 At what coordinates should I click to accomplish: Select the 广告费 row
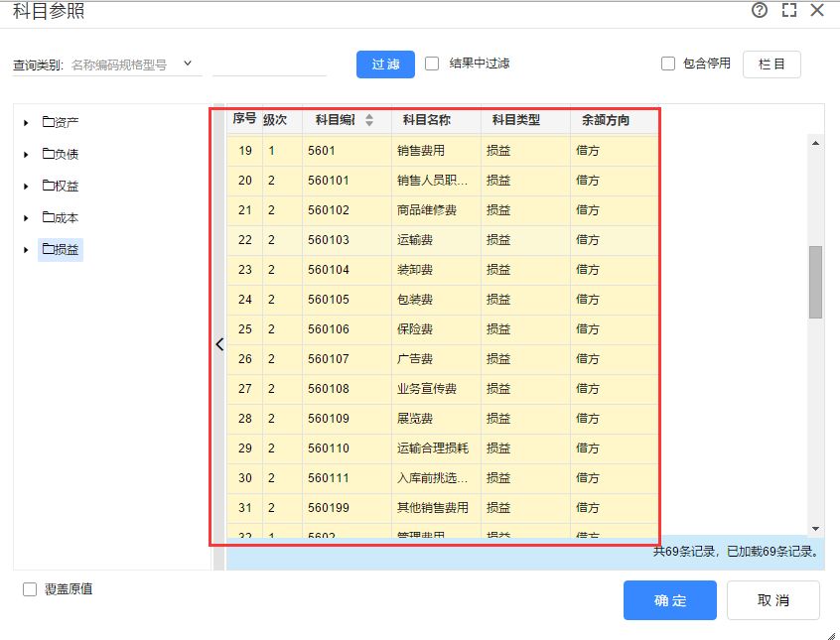coord(443,359)
